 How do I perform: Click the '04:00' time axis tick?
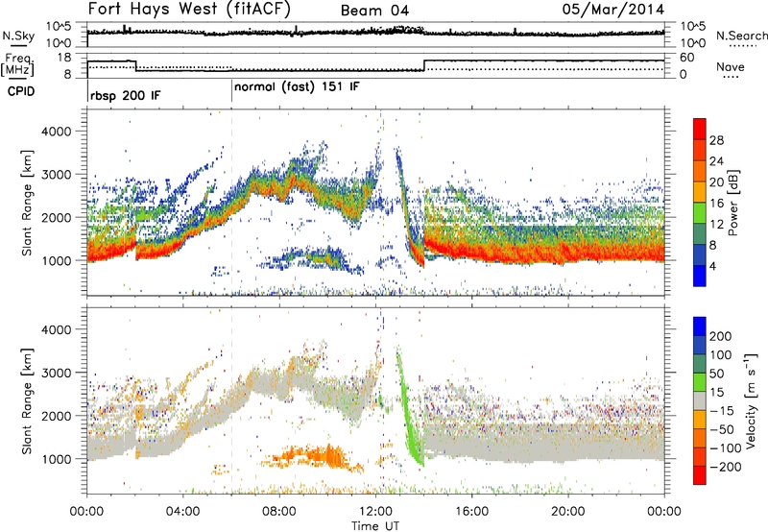pyautogui.click(x=182, y=512)
